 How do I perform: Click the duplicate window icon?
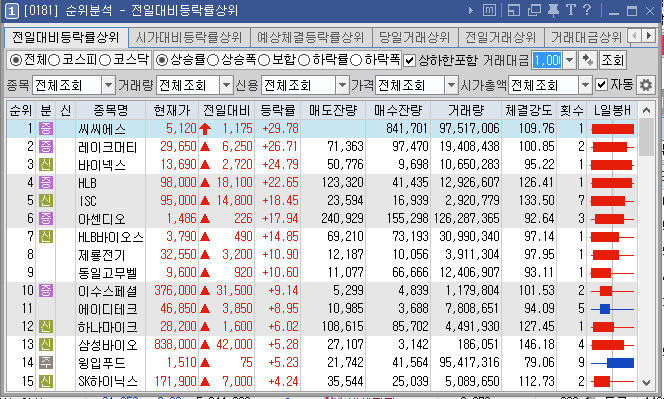point(534,10)
